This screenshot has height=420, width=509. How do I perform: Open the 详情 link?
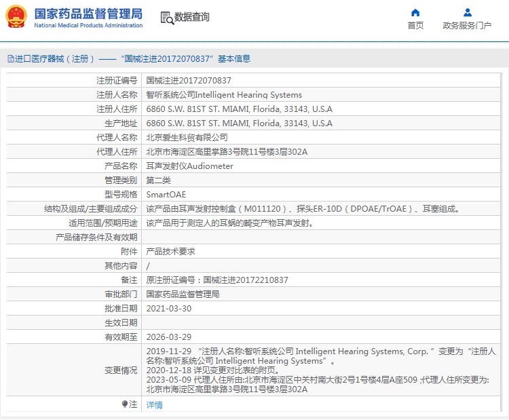tap(155, 405)
